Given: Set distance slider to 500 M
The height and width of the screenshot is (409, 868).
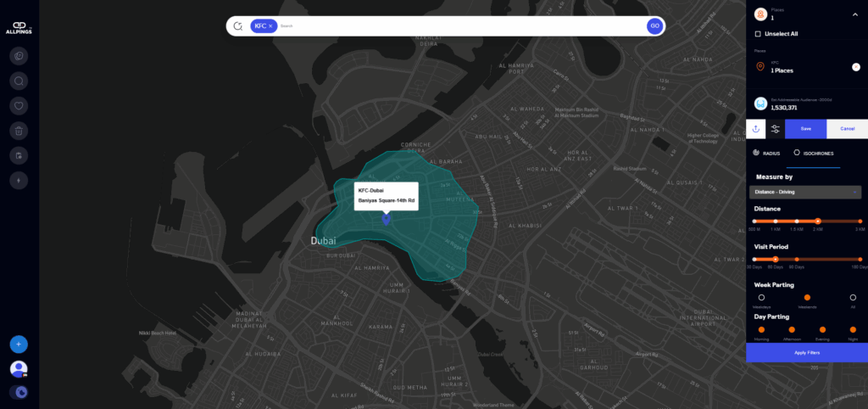Looking at the screenshot, I should pyautogui.click(x=754, y=221).
